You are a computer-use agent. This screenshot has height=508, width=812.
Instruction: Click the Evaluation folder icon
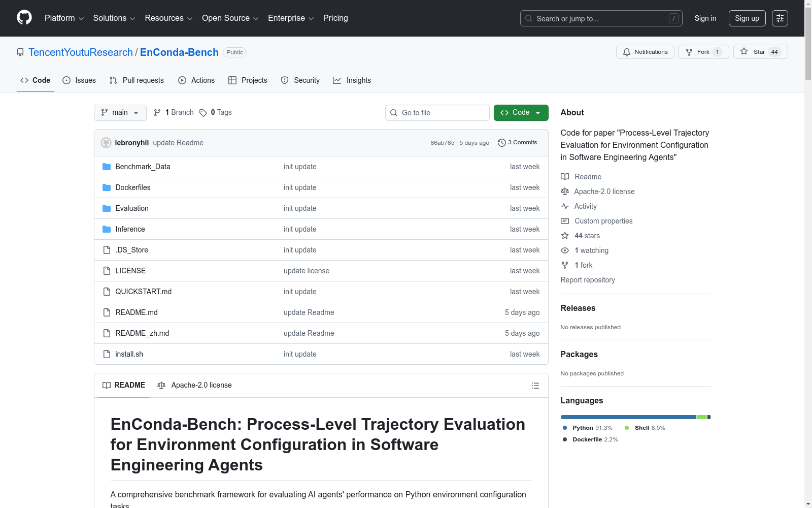(107, 208)
